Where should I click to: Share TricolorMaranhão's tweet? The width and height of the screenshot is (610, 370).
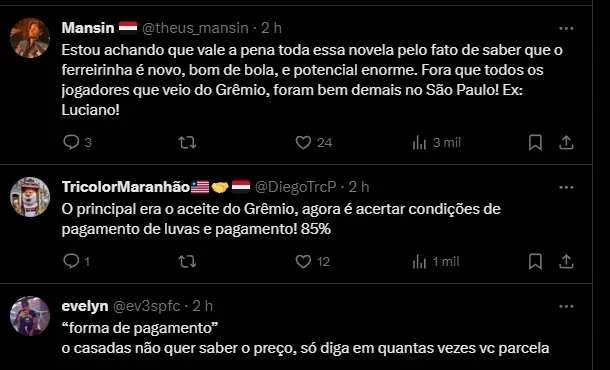566,261
